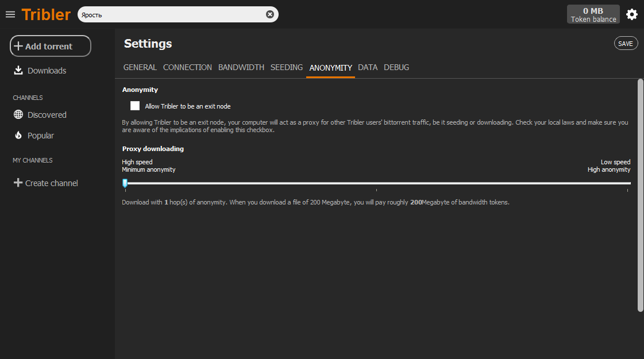Click the Downloads tray icon
The height and width of the screenshot is (359, 644).
[x=18, y=71]
